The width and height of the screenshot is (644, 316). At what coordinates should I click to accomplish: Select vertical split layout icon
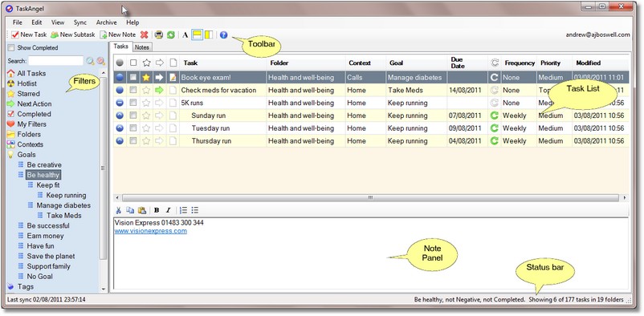pos(208,34)
